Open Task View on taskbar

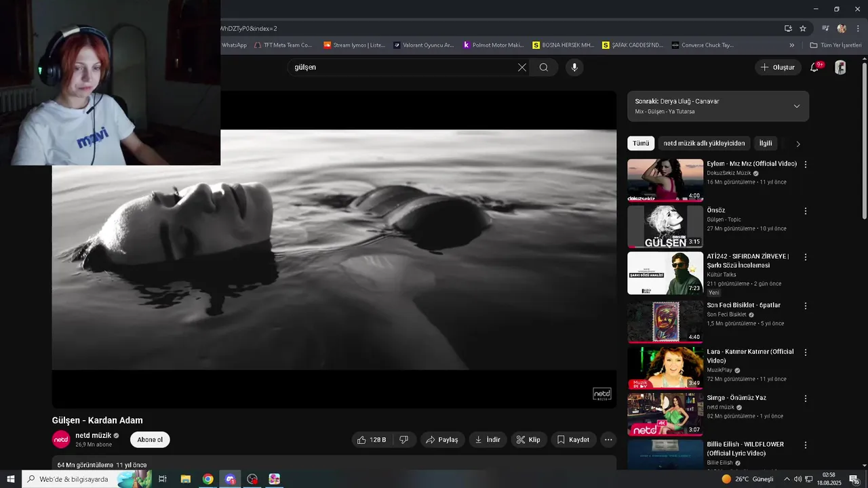tap(163, 479)
